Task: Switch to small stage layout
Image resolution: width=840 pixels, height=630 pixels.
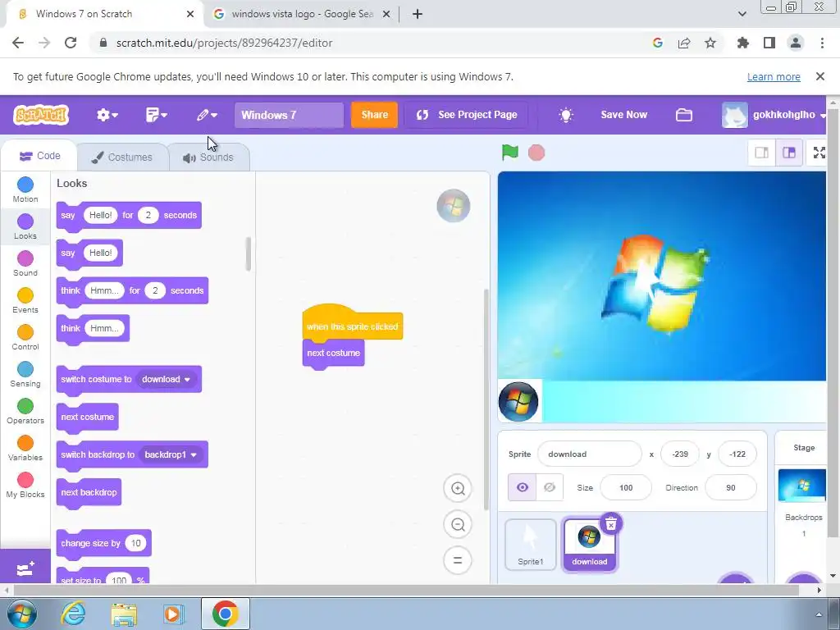Action: [x=761, y=153]
